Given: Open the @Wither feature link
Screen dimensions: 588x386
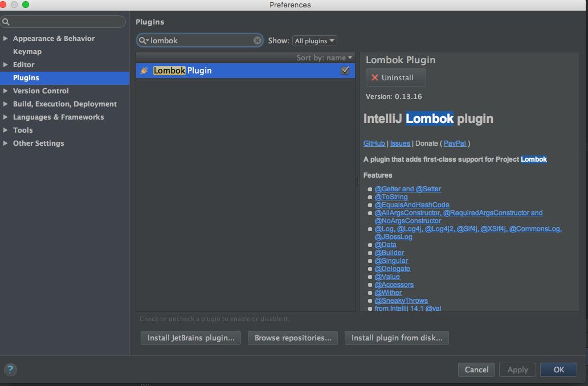Looking at the screenshot, I should click(x=388, y=292).
